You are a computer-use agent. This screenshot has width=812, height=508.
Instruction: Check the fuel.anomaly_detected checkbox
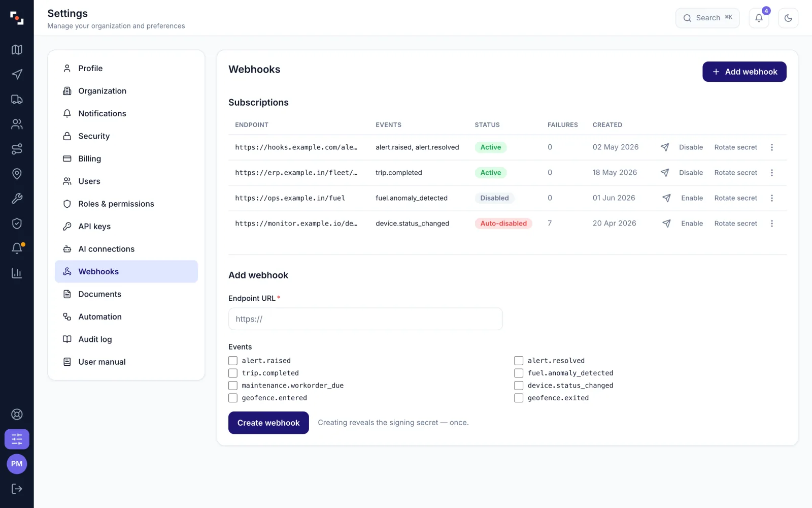[x=519, y=373]
